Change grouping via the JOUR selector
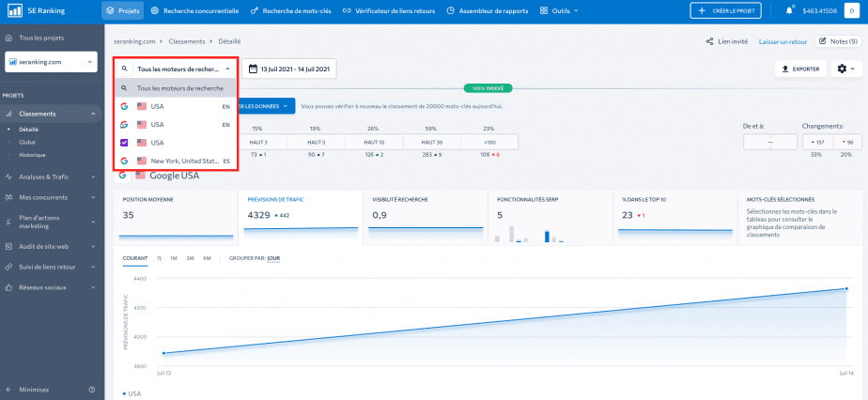 pos(273,258)
